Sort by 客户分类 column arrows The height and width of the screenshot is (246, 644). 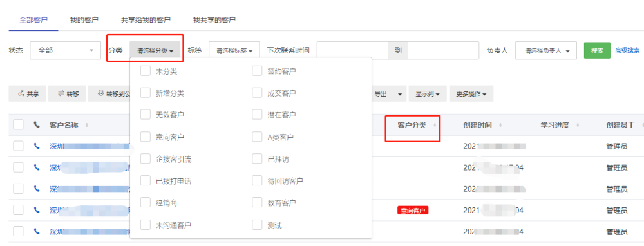pos(435,126)
